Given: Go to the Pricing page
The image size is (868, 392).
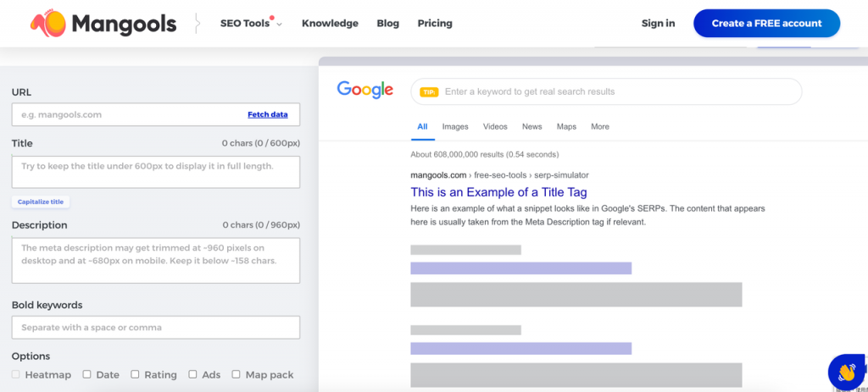Looking at the screenshot, I should pyautogui.click(x=435, y=23).
